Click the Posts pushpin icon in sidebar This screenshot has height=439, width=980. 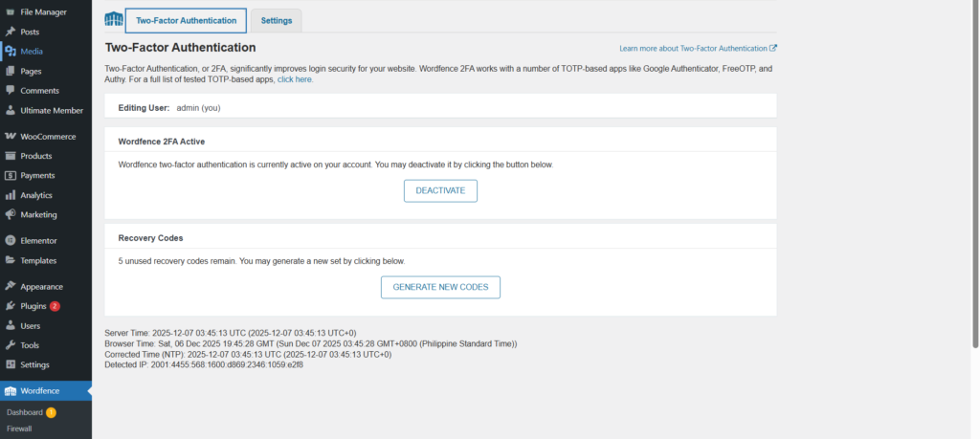tap(10, 32)
